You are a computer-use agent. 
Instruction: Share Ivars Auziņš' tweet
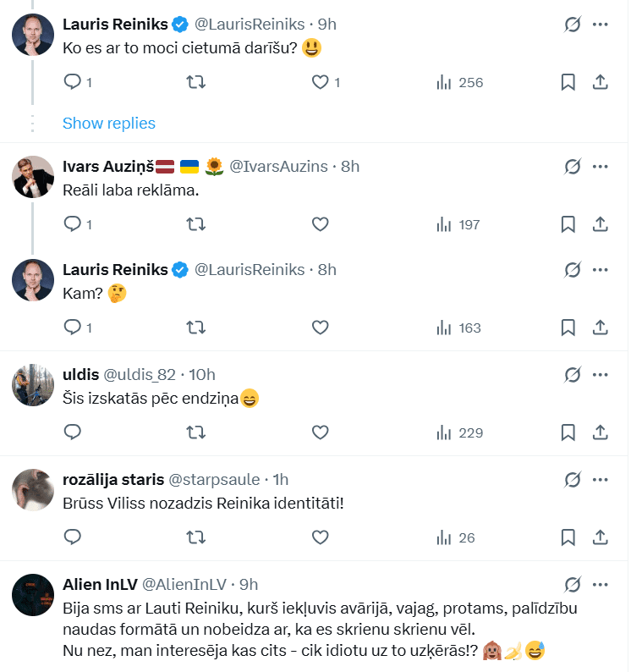[x=600, y=224]
